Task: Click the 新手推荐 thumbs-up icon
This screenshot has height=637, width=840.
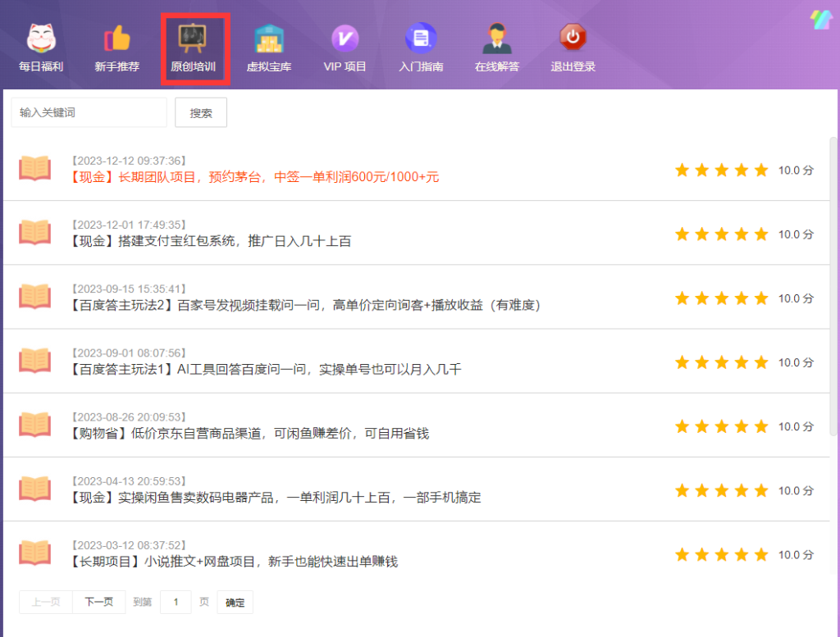Action: click(116, 39)
